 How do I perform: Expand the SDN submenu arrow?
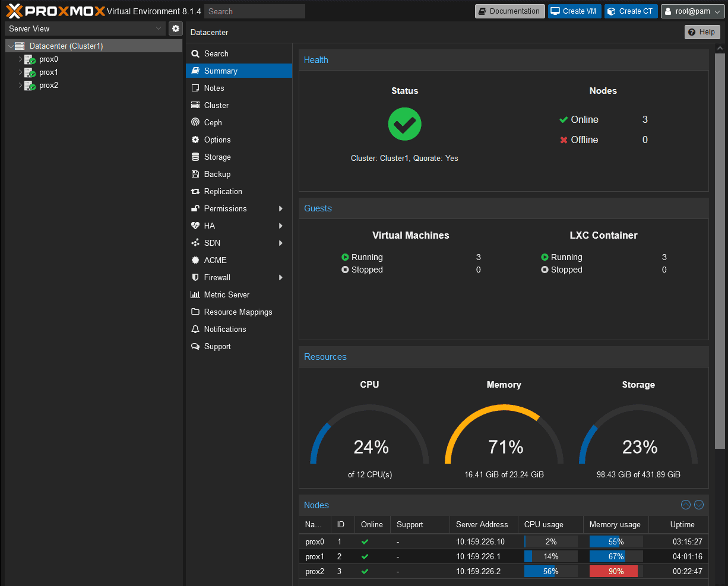click(x=281, y=243)
